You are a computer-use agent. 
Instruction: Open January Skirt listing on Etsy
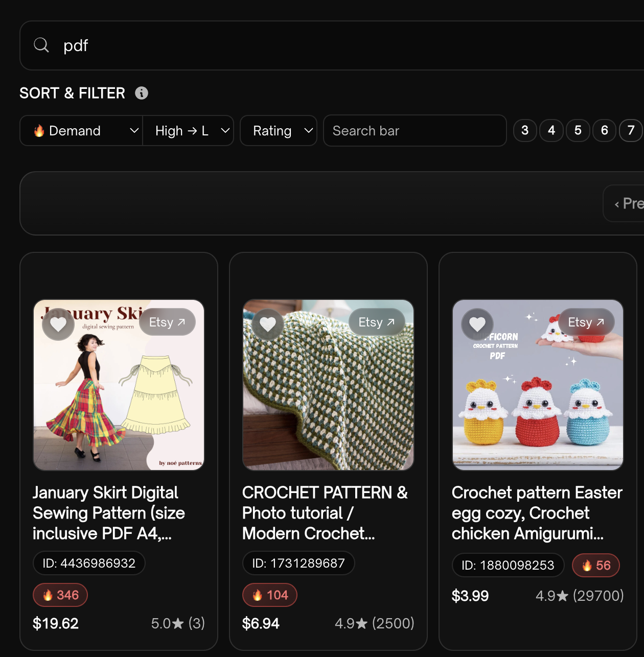167,322
